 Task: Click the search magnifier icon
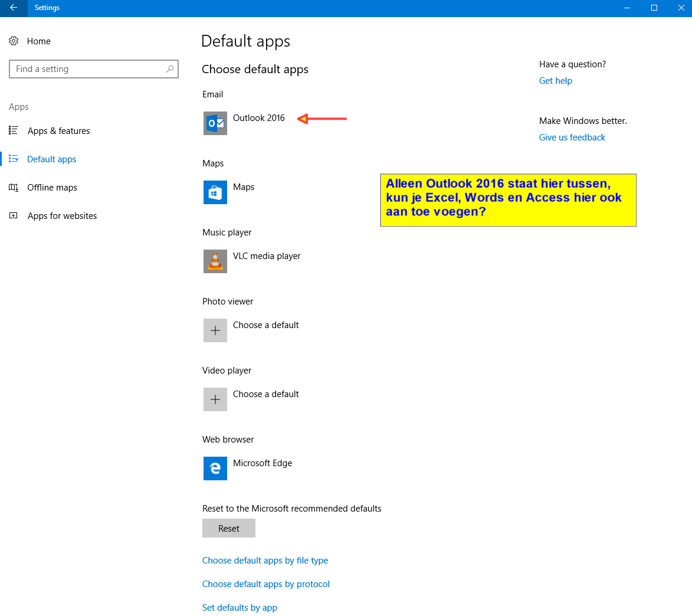pyautogui.click(x=170, y=69)
